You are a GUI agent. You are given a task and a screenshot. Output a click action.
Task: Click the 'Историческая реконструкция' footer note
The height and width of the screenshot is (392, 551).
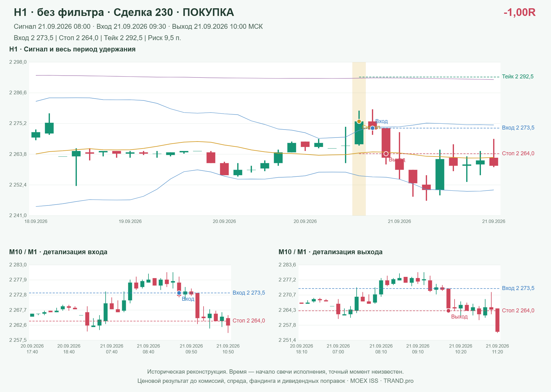(275, 372)
